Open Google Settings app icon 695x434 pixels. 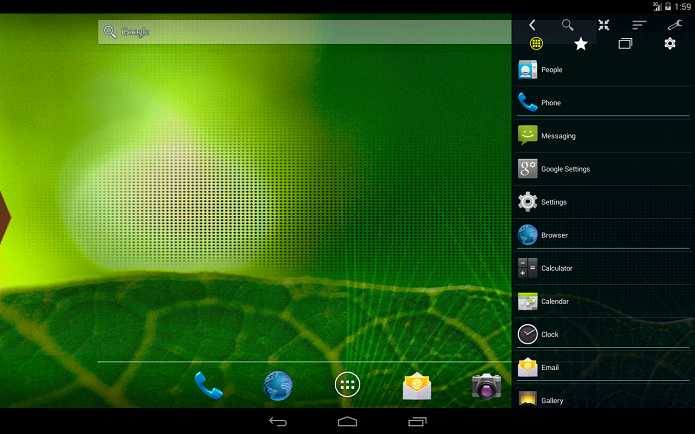[527, 169]
